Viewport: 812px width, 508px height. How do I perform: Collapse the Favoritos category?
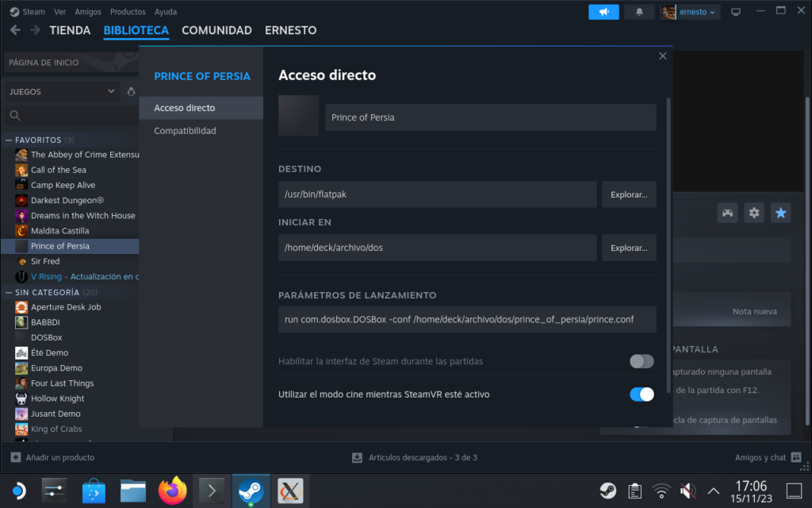pos(10,140)
